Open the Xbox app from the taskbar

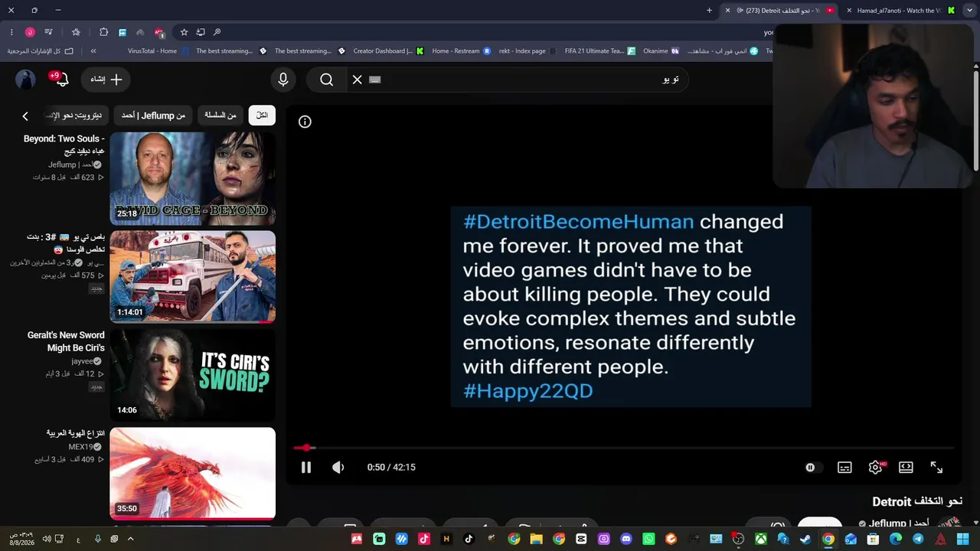tap(760, 539)
